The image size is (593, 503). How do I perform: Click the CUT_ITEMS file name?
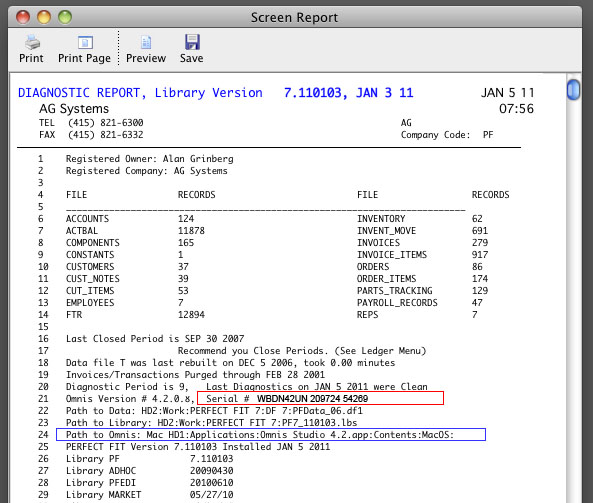tap(90, 291)
